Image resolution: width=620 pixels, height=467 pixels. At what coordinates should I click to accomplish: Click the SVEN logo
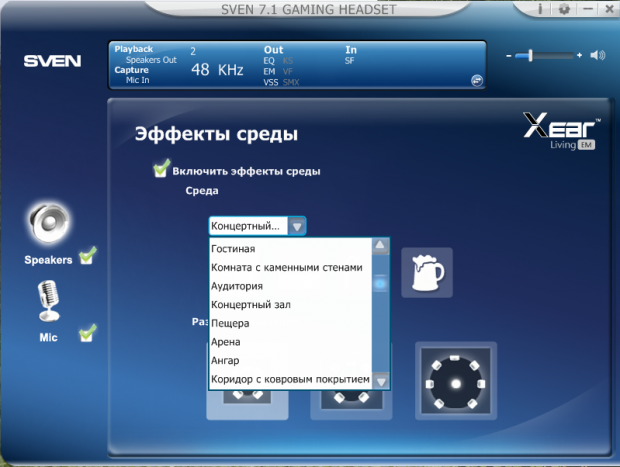52,61
